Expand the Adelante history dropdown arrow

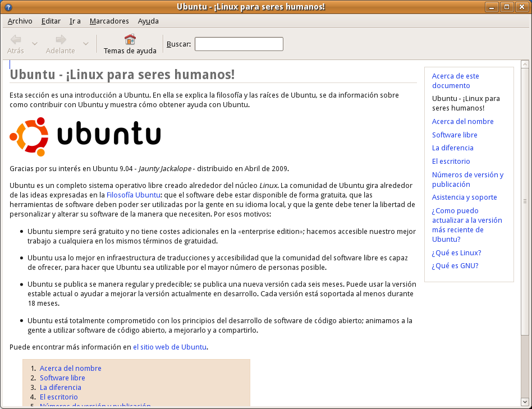pyautogui.click(x=86, y=44)
